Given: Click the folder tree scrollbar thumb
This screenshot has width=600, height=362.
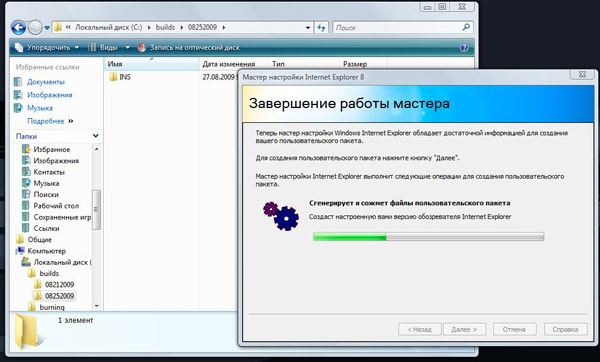Looking at the screenshot, I should pos(96,209).
